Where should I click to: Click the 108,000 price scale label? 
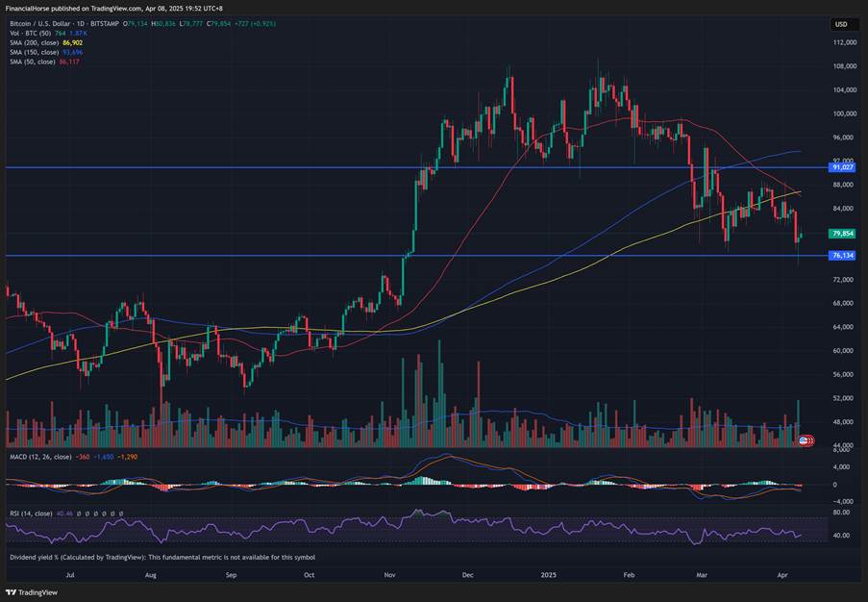point(844,66)
